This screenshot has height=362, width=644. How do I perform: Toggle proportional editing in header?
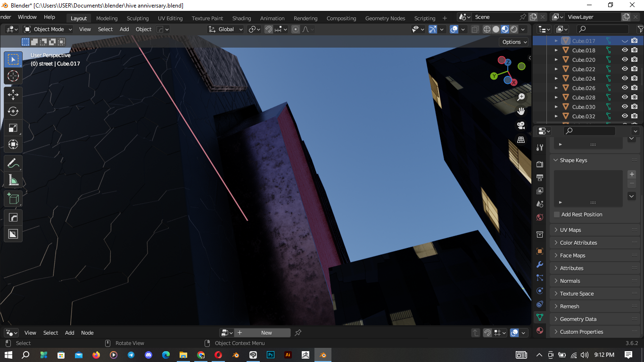pos(296,29)
